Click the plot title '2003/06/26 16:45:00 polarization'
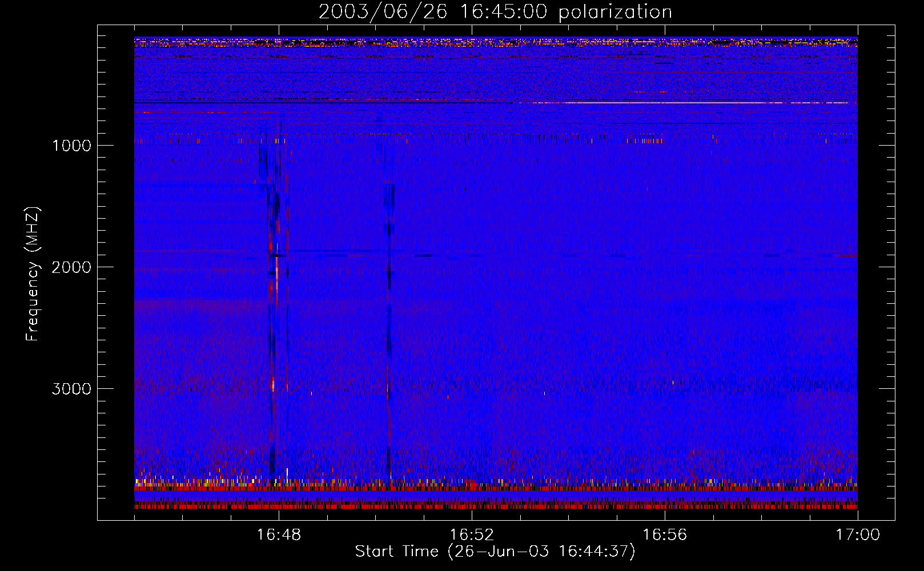This screenshot has width=924, height=571. click(495, 12)
